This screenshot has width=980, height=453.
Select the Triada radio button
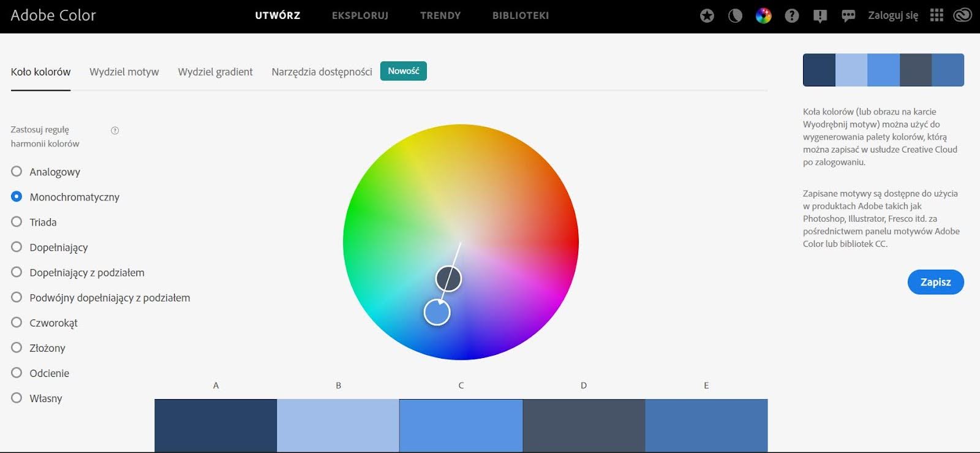tap(17, 222)
